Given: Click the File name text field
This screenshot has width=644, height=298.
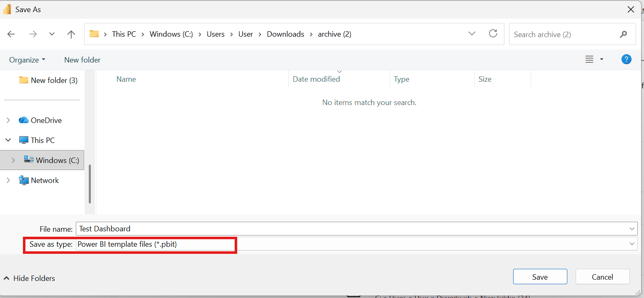Looking at the screenshot, I should [x=350, y=228].
